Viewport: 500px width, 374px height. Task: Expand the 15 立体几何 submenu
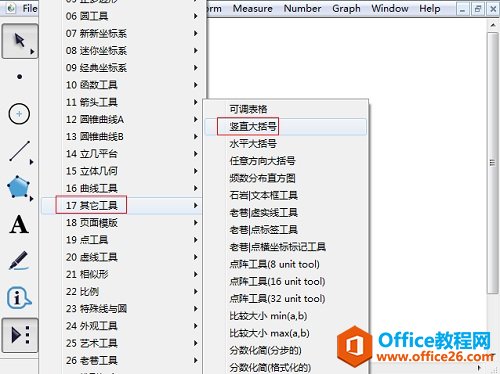point(121,171)
